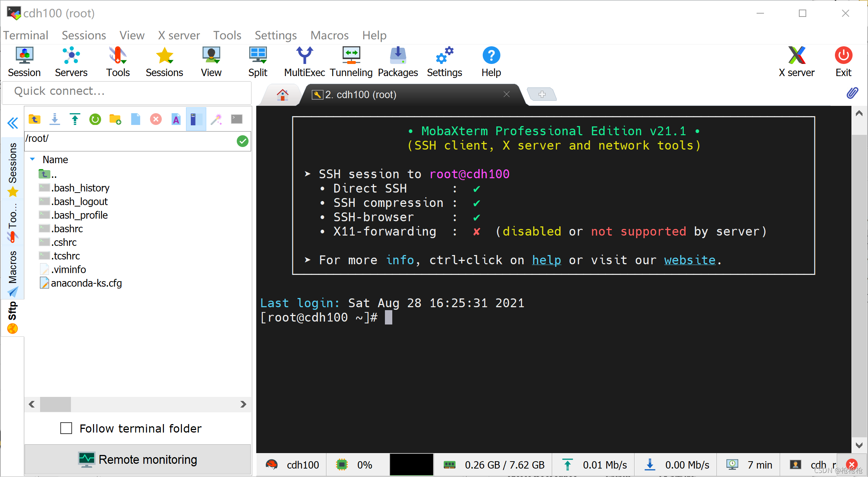Click the website link in terminal banner
Image resolution: width=868 pixels, height=477 pixels.
[x=690, y=260]
